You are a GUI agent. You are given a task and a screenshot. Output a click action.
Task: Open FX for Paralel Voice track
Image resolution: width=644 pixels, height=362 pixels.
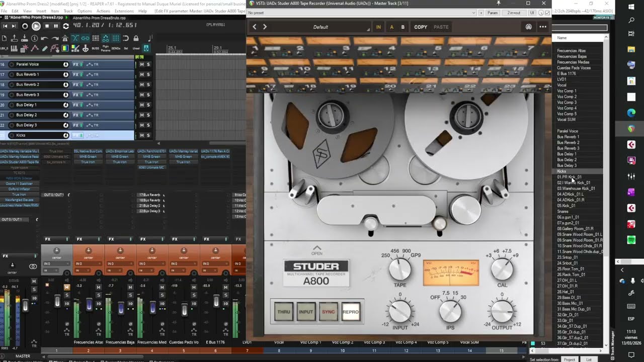pos(75,64)
